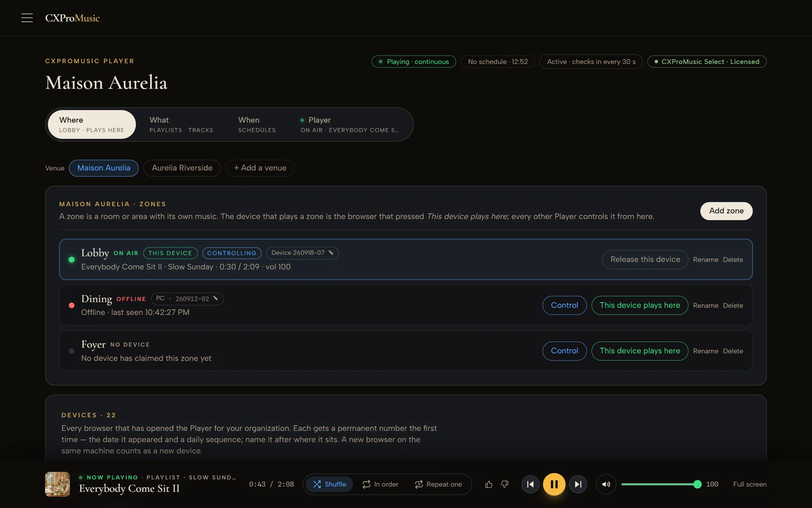Click the Dining red status dot
The height and width of the screenshot is (508, 812).
71,306
